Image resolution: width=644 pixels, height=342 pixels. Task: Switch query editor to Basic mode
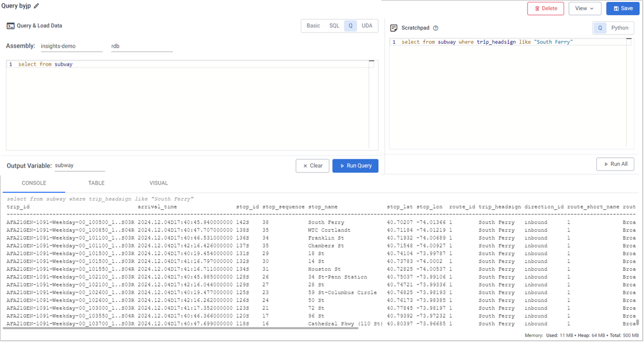(313, 26)
